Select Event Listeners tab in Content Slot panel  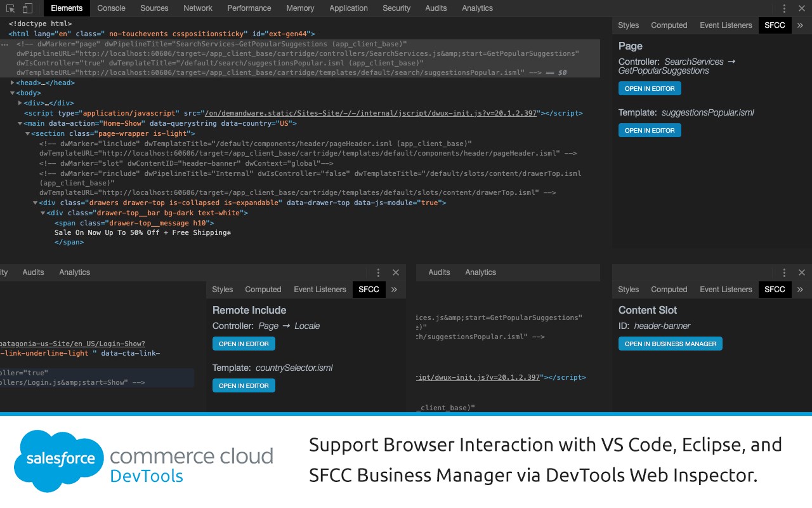pyautogui.click(x=726, y=290)
